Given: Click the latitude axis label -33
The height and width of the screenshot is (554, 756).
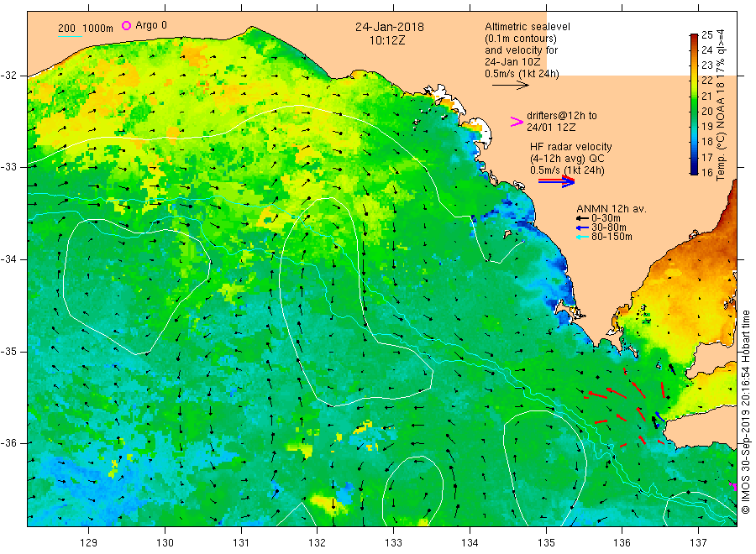Looking at the screenshot, I should pyautogui.click(x=8, y=167).
